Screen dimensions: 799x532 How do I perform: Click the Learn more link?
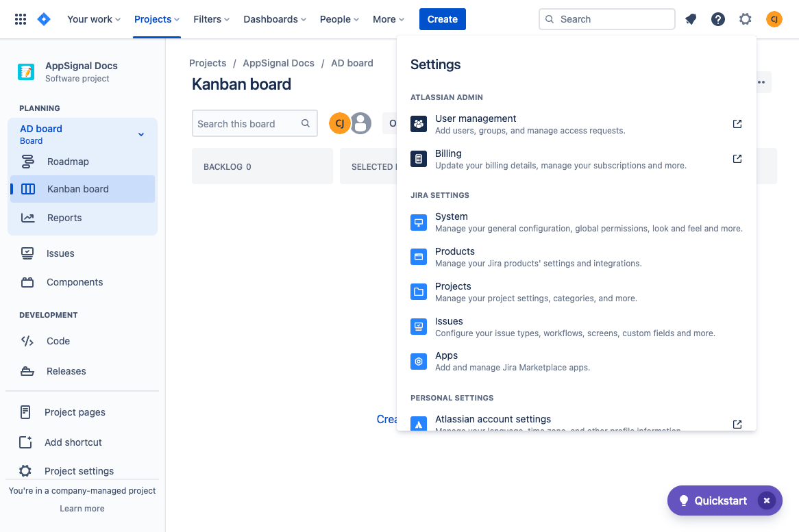click(82, 508)
